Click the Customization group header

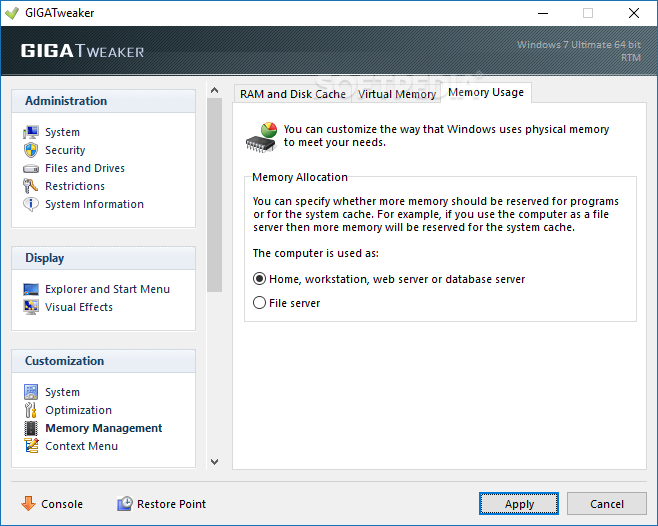coord(103,361)
